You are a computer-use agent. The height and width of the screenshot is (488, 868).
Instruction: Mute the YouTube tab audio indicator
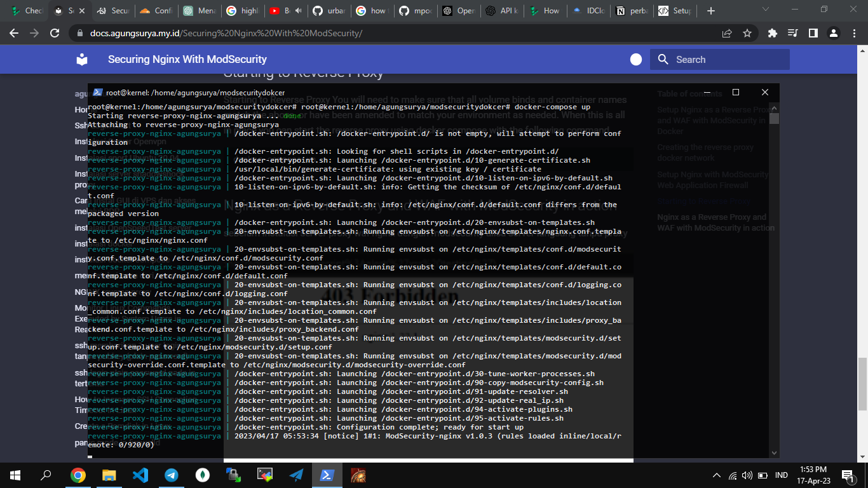tap(298, 11)
